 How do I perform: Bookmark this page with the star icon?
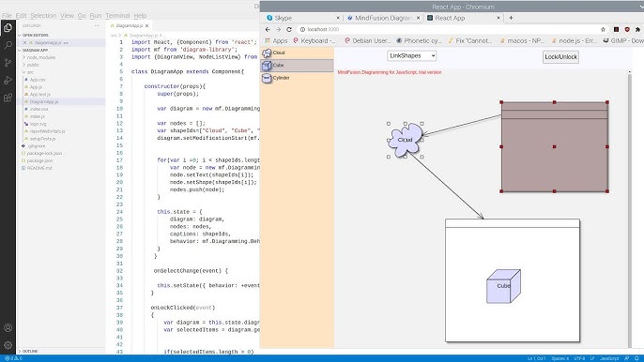(603, 30)
